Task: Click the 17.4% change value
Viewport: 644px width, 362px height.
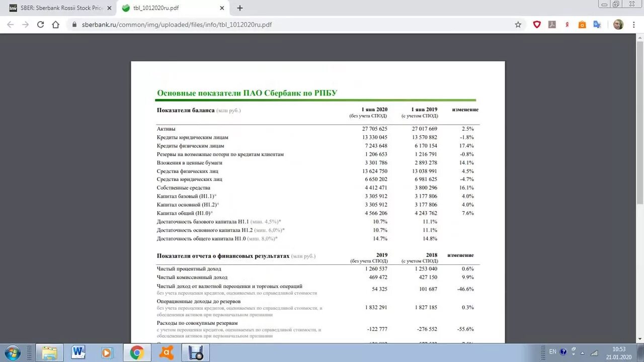Action: click(467, 146)
